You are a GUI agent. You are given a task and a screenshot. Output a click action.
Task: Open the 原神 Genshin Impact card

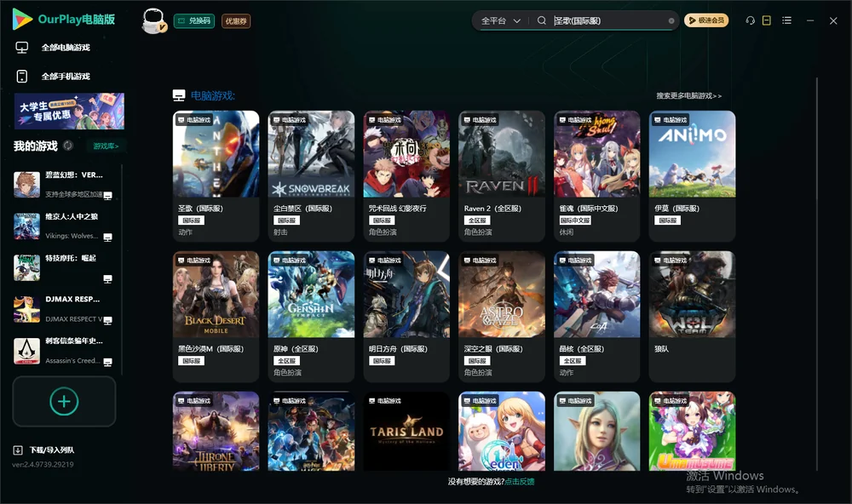(x=311, y=317)
